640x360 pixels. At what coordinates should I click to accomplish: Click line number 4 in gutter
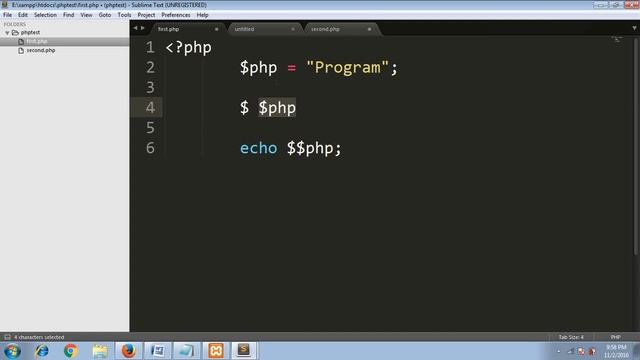pos(150,108)
